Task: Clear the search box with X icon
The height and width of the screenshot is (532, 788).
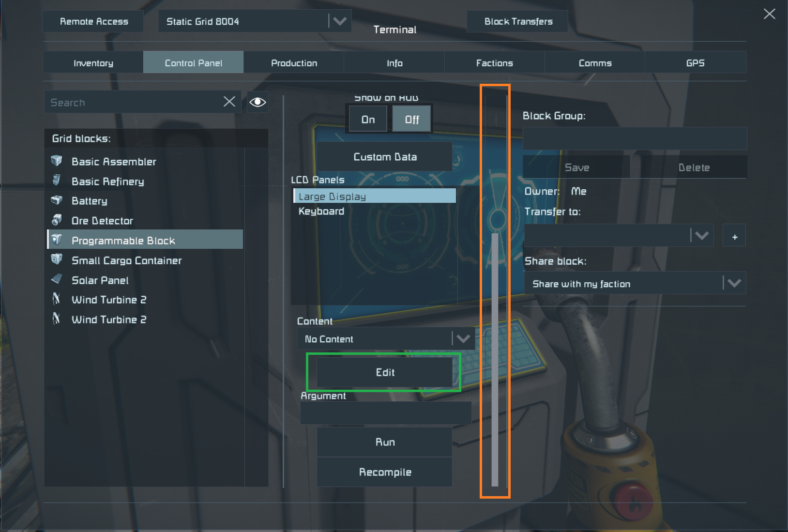Action: [x=229, y=102]
